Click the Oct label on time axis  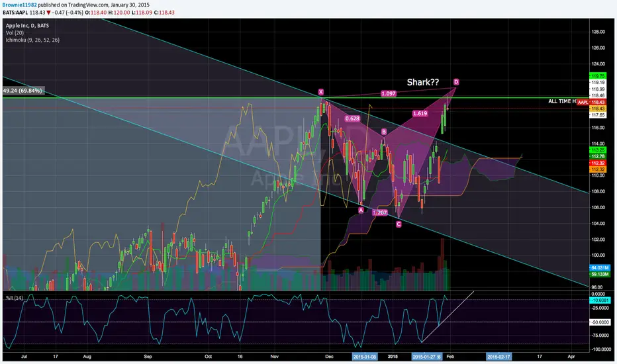[208, 357]
